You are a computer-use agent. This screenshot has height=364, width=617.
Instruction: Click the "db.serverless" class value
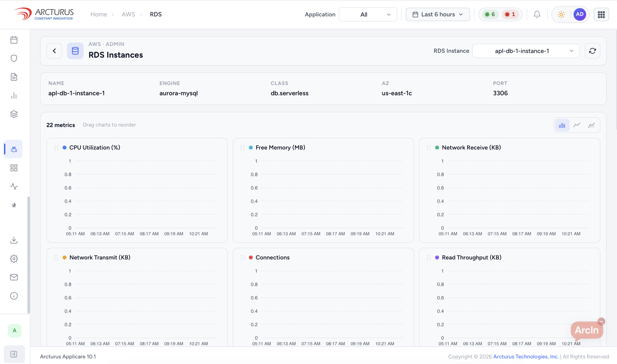coord(289,93)
